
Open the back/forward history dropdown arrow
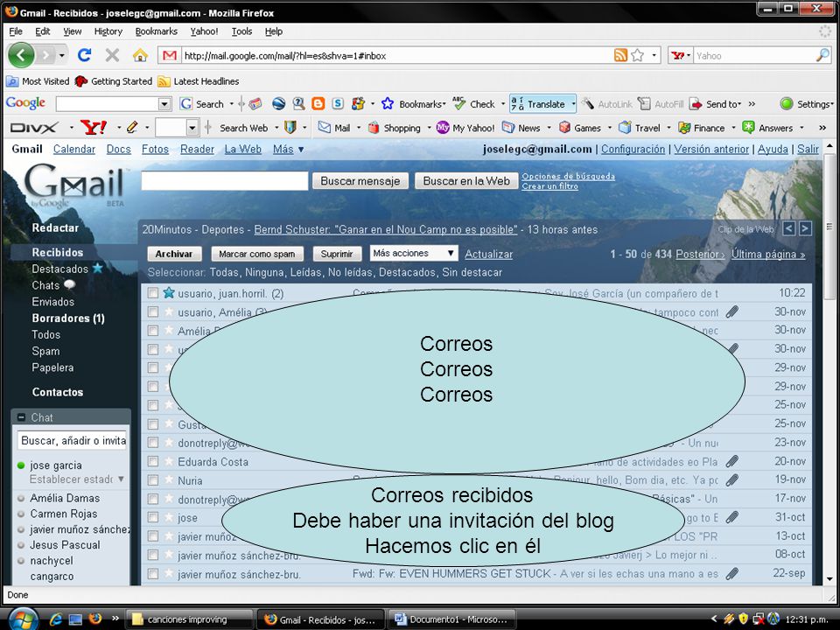[x=61, y=55]
